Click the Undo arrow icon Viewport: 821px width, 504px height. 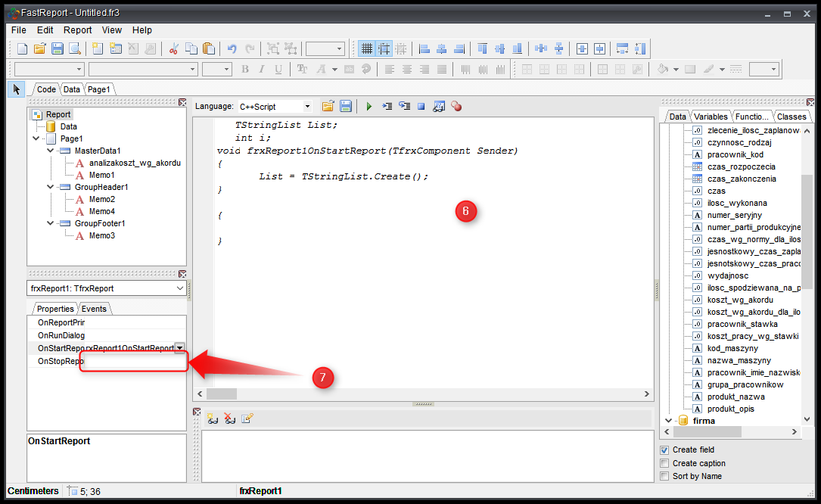pos(232,48)
